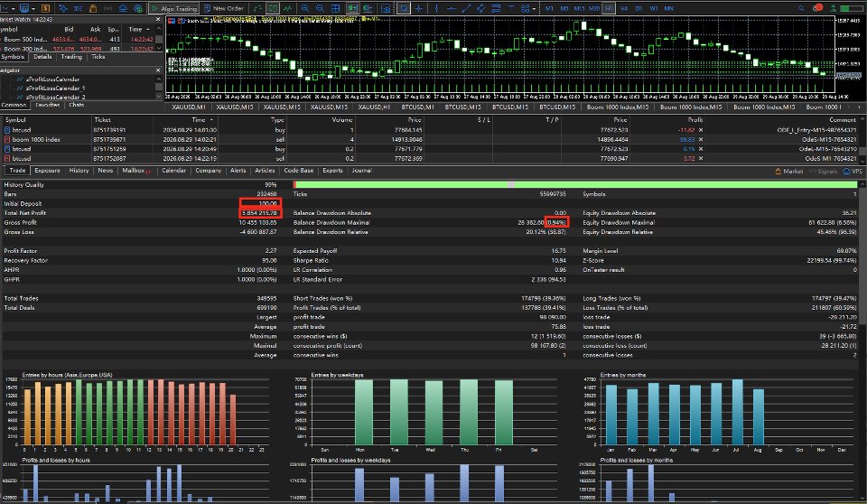Image resolution: width=867 pixels, height=504 pixels.
Task: Click the zoom in magnifier icon
Action: [x=304, y=8]
